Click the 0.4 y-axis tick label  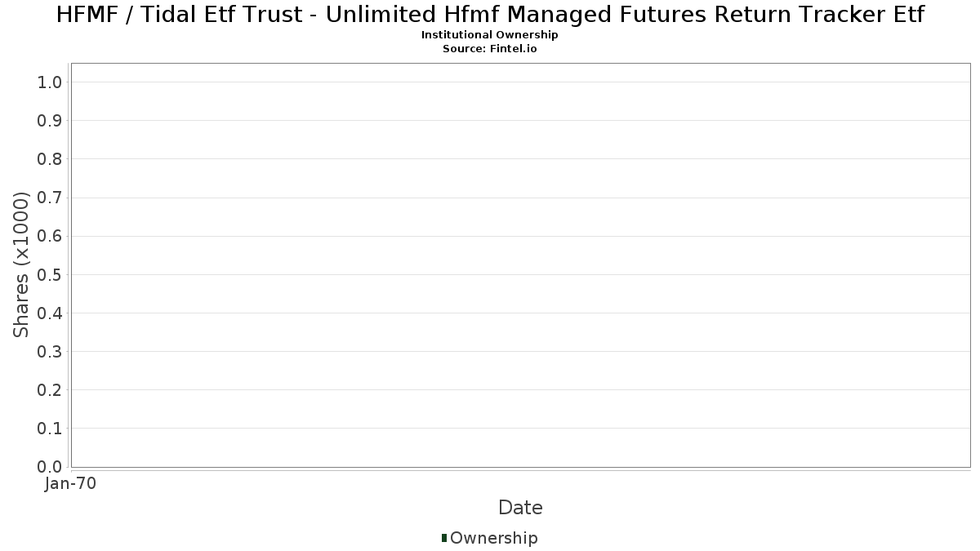pyautogui.click(x=50, y=313)
